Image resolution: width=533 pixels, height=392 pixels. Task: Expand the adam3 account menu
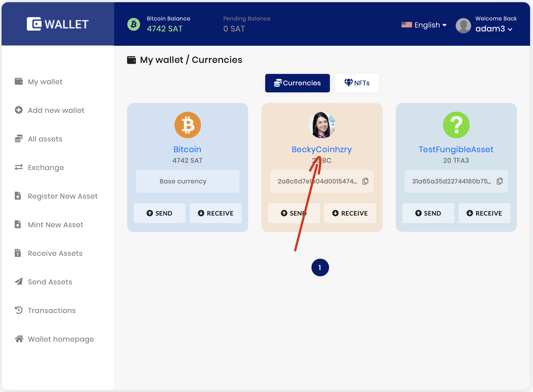[x=494, y=29]
